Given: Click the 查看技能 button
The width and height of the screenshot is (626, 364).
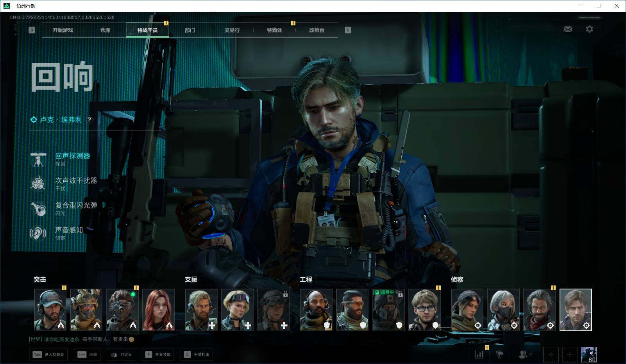Looking at the screenshot, I should point(158,355).
